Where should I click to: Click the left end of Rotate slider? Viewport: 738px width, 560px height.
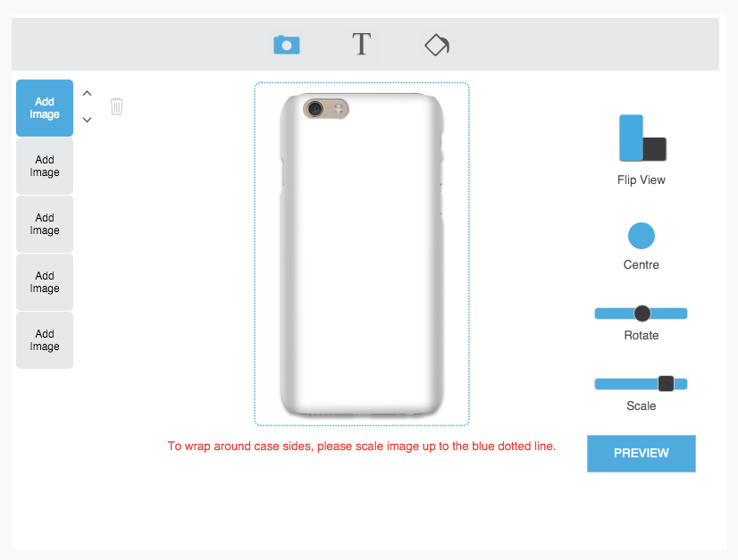click(x=599, y=313)
